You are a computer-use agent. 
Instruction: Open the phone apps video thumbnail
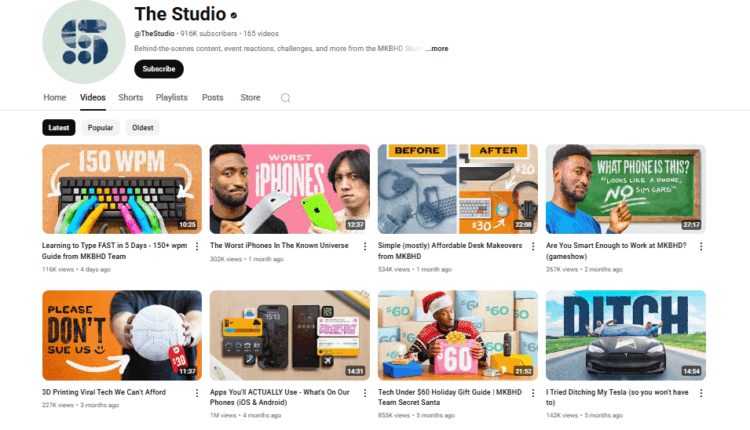tap(290, 335)
